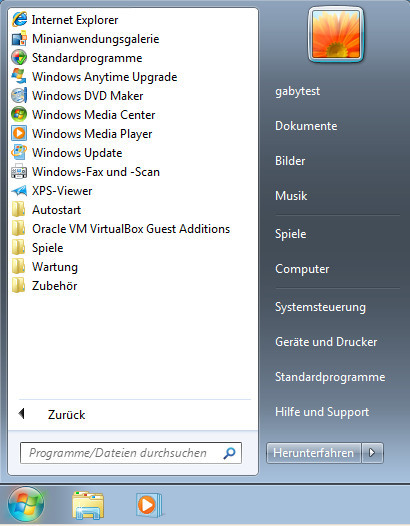The image size is (410, 526).
Task: Launch Media Player from the taskbar
Action: pos(149,505)
